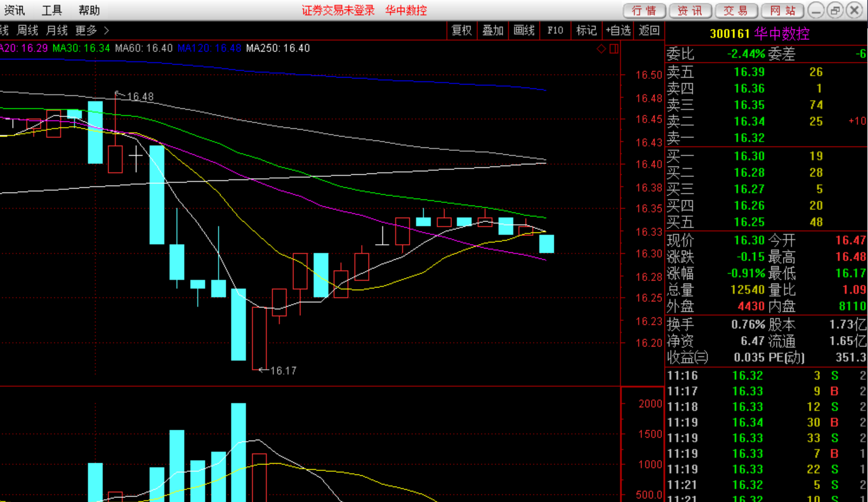This screenshot has width=868, height=502.
Task: Select 卖二 price 16.34 row
Action: [x=766, y=121]
